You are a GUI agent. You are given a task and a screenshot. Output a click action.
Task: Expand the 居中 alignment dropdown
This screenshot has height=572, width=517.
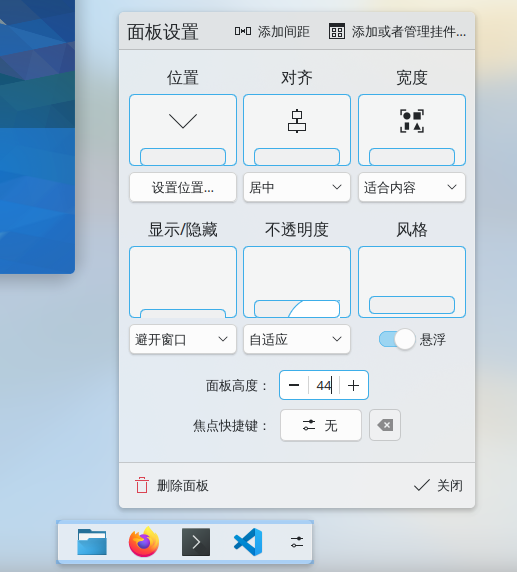(x=297, y=187)
